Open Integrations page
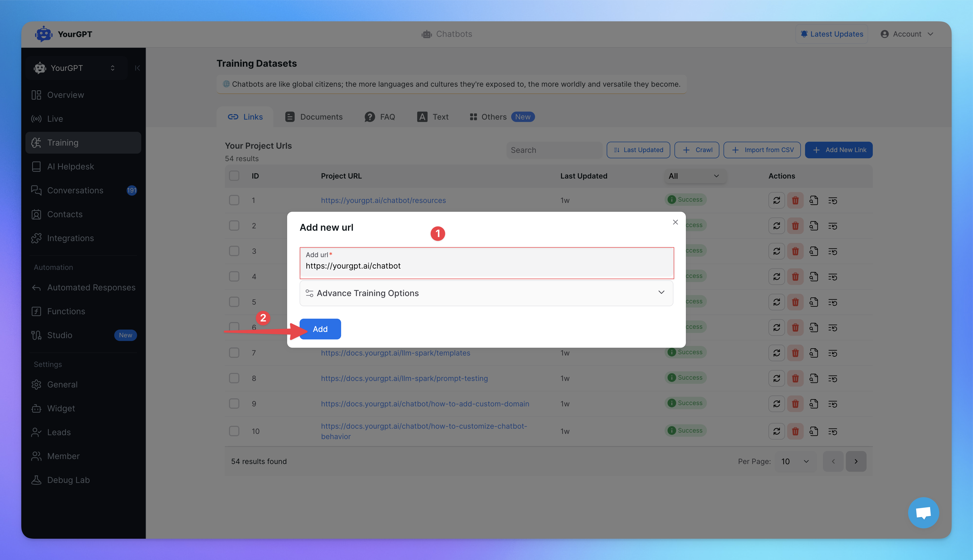 [83, 238]
